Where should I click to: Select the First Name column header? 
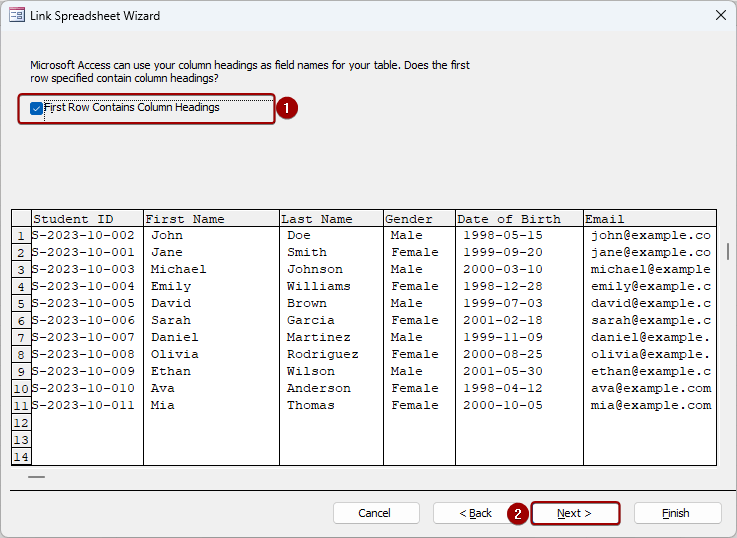[211, 219]
